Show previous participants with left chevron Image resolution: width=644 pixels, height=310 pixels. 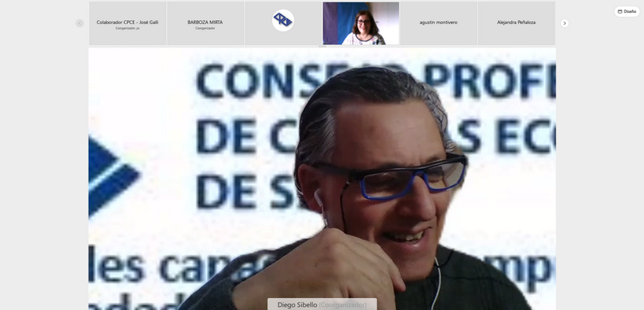tap(80, 23)
